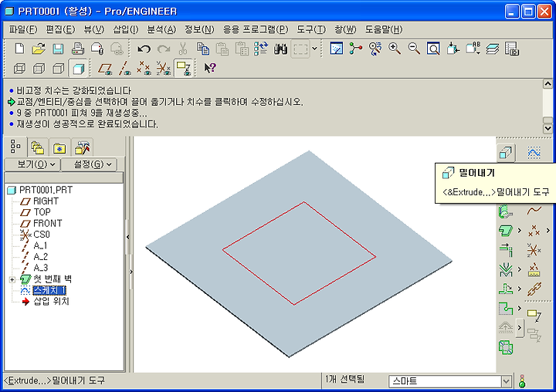Refit model to screen icon
556x392 pixels.
tap(433, 48)
